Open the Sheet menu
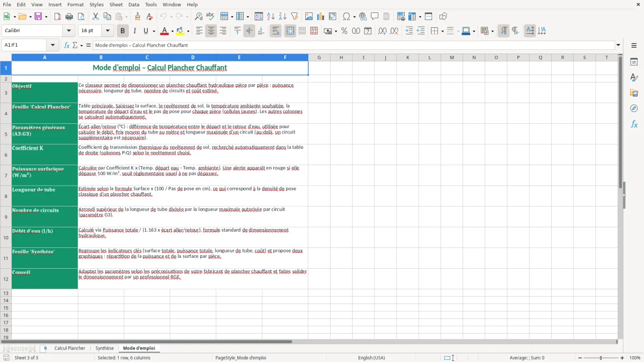 coord(116,4)
